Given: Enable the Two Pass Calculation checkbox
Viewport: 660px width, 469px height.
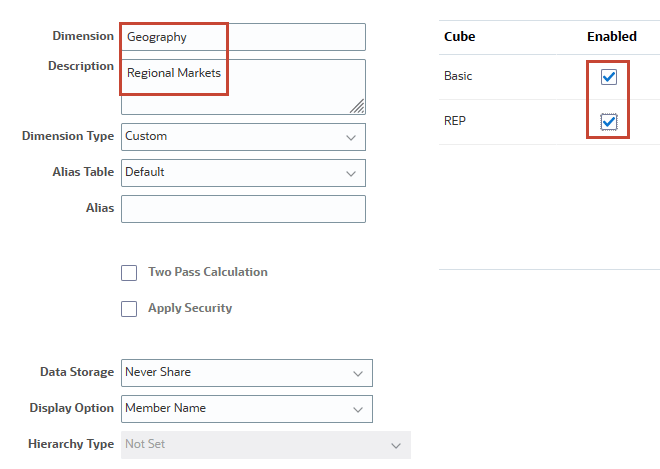Looking at the screenshot, I should point(129,272).
